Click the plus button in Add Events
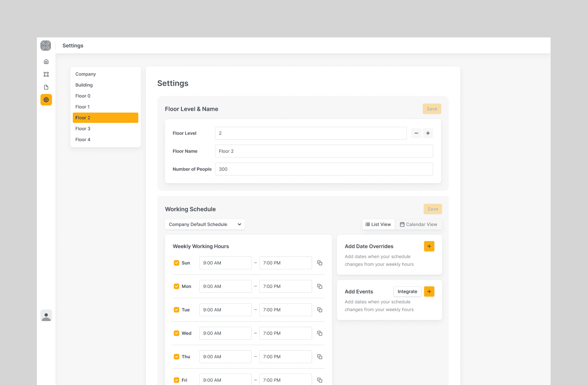This screenshot has width=588, height=385. (429, 291)
